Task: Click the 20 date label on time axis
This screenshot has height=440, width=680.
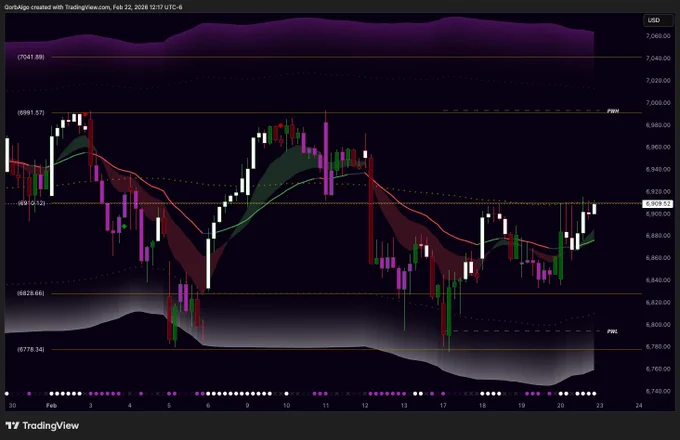Action: pyautogui.click(x=560, y=406)
